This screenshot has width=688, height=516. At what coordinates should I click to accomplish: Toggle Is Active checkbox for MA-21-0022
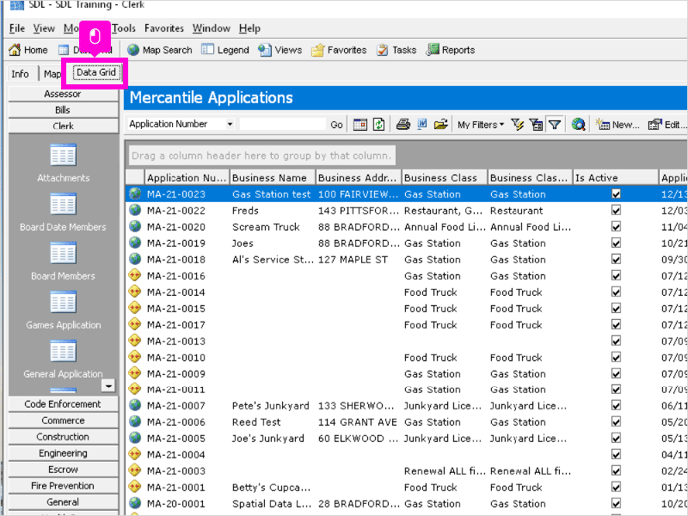tap(616, 210)
